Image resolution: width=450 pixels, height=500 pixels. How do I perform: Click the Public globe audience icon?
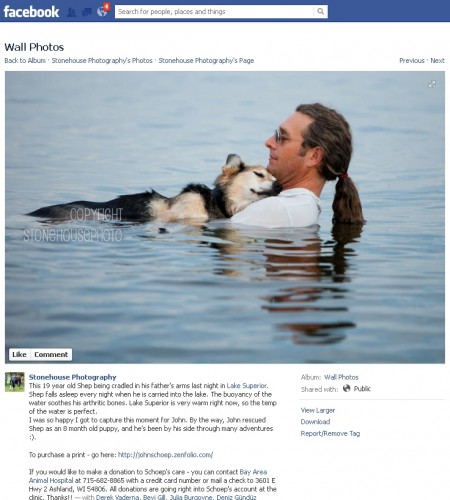tap(347, 388)
